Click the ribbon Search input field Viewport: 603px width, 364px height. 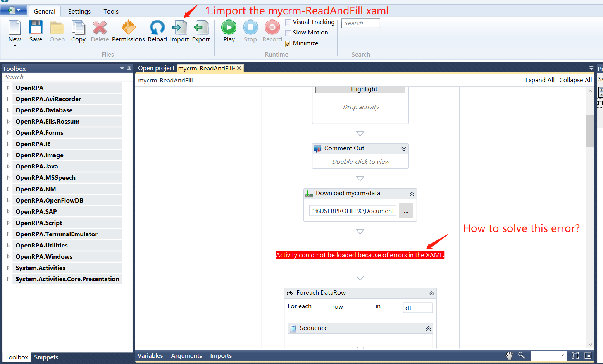pos(360,23)
